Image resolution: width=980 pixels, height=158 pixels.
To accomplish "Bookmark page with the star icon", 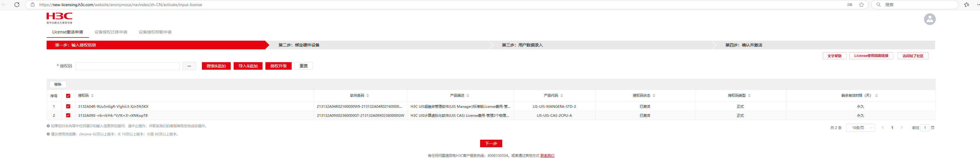I will click(862, 5).
